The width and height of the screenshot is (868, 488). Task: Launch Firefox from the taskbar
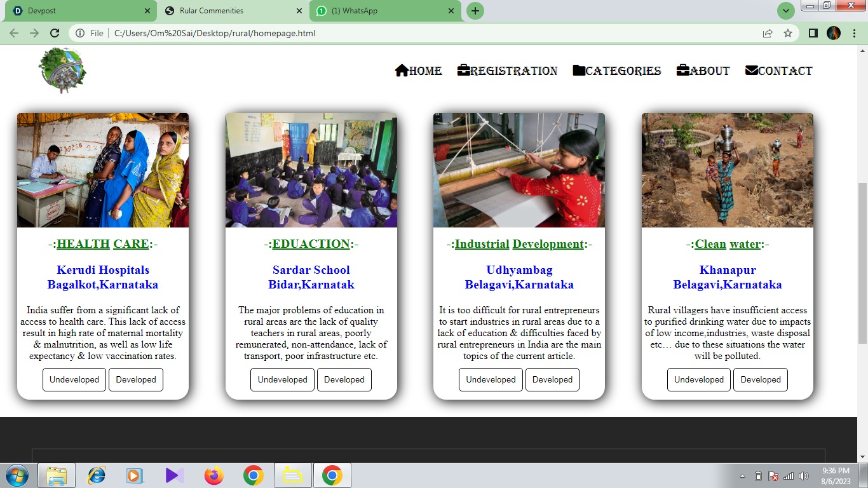point(213,475)
